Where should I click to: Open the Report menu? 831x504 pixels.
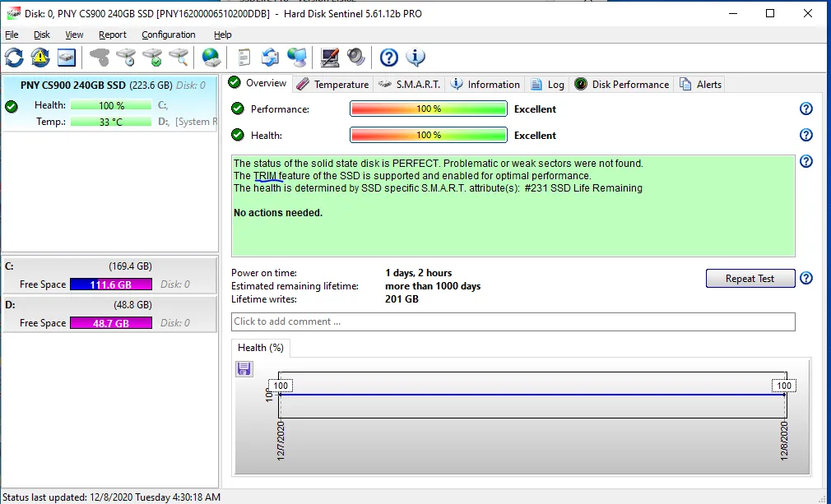113,35
